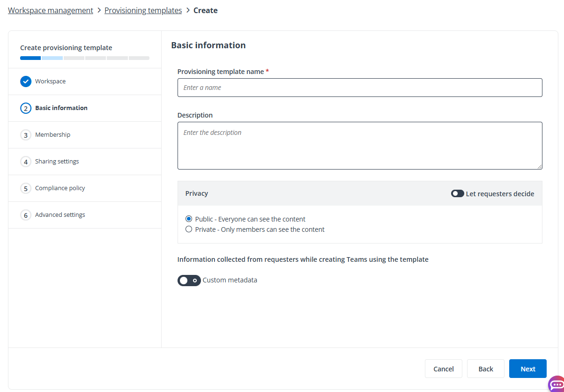
Task: Go back via Provisioning templates breadcrumb
Action: point(143,10)
